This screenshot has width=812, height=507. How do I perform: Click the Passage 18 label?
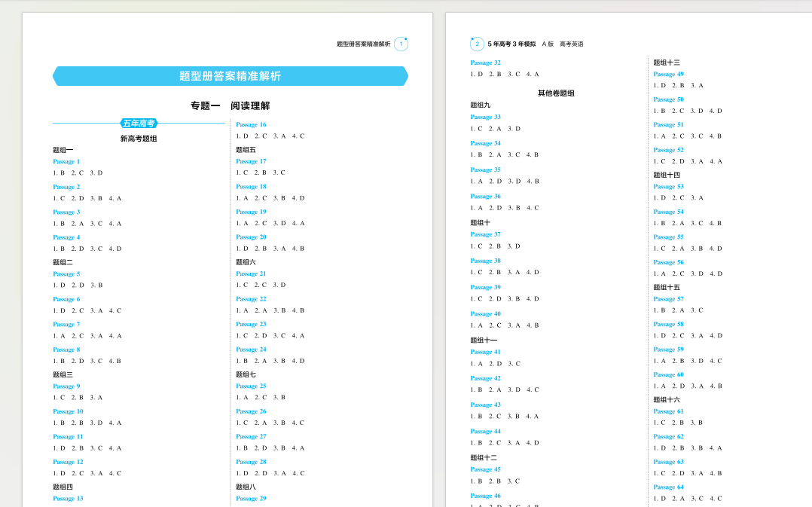click(251, 186)
